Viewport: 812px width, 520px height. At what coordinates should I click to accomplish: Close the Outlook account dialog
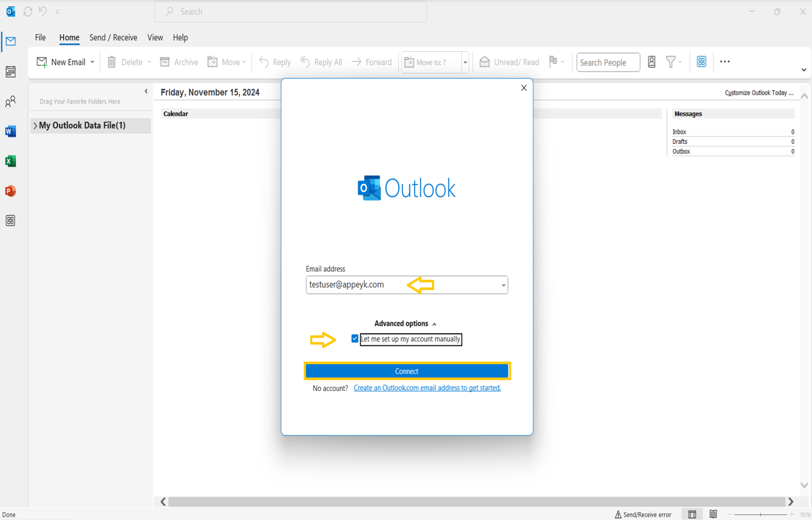pyautogui.click(x=524, y=88)
